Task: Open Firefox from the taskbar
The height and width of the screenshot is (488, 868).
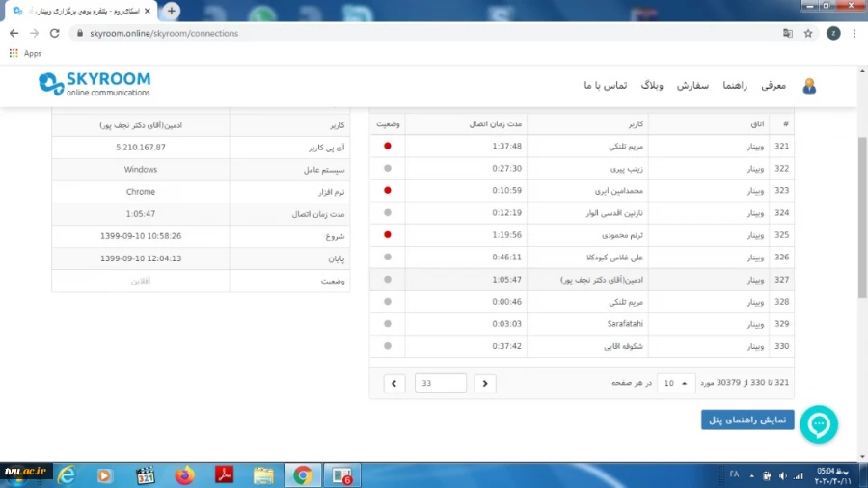Action: coord(185,474)
